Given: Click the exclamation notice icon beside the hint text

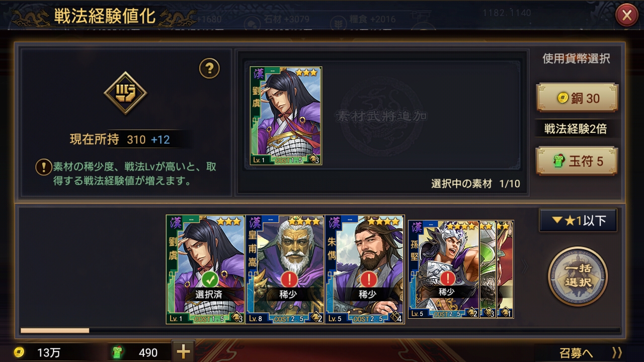Looking at the screenshot, I should point(43,167).
